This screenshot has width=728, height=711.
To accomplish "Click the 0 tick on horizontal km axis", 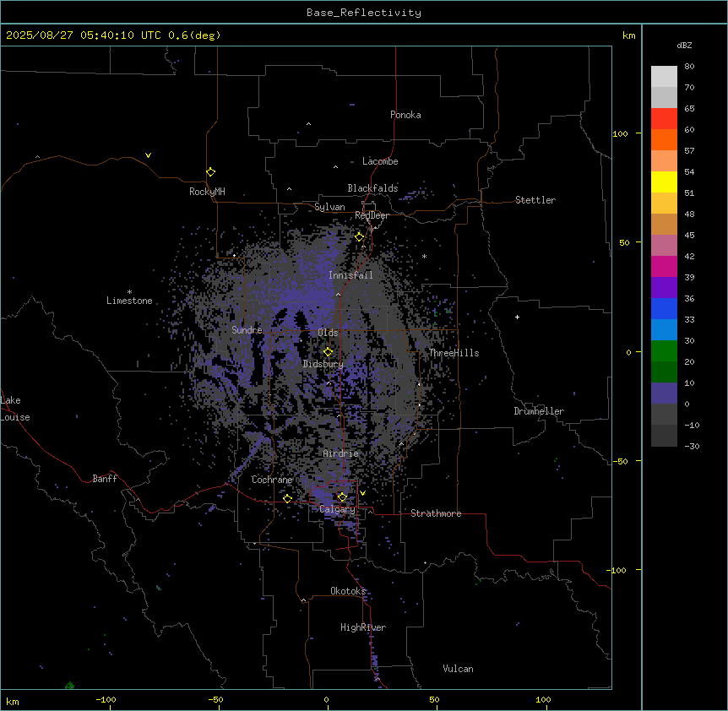I will pyautogui.click(x=326, y=699).
